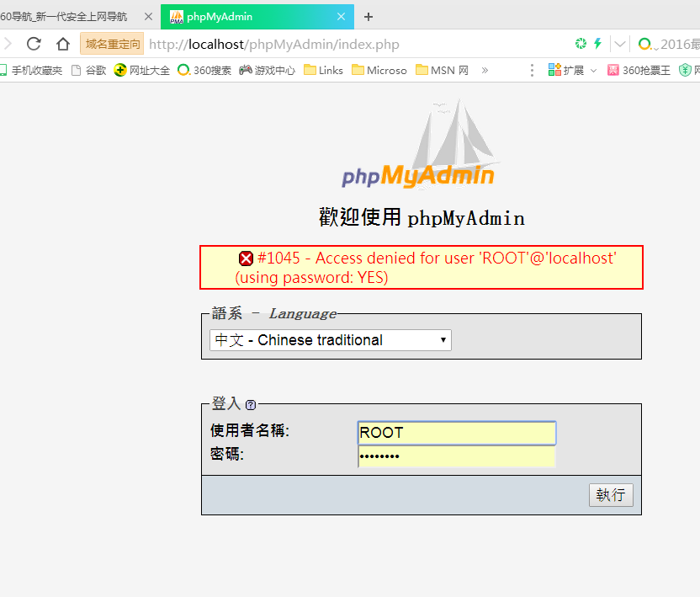Viewport: 700px width, 597px height.
Task: Click the forward navigation arrow
Action: (8, 44)
